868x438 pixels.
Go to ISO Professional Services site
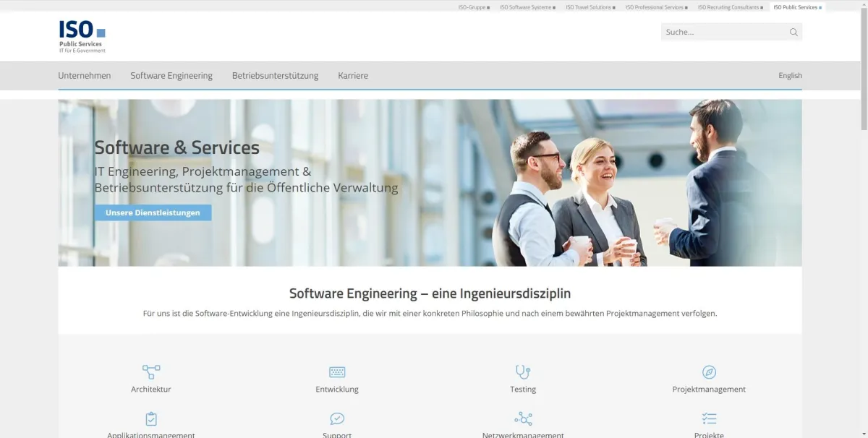tap(656, 7)
